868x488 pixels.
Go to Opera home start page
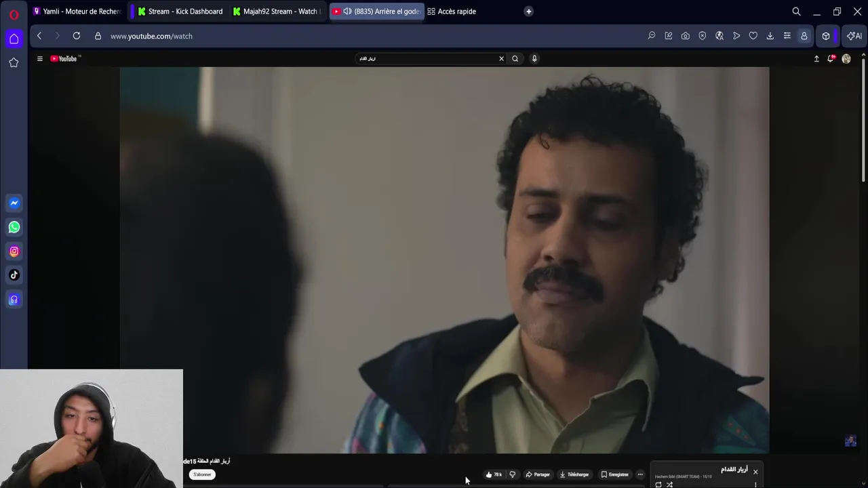pyautogui.click(x=14, y=39)
